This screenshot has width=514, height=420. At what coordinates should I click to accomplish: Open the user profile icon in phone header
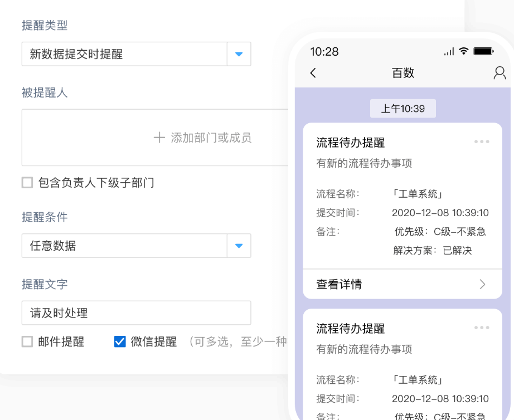500,73
